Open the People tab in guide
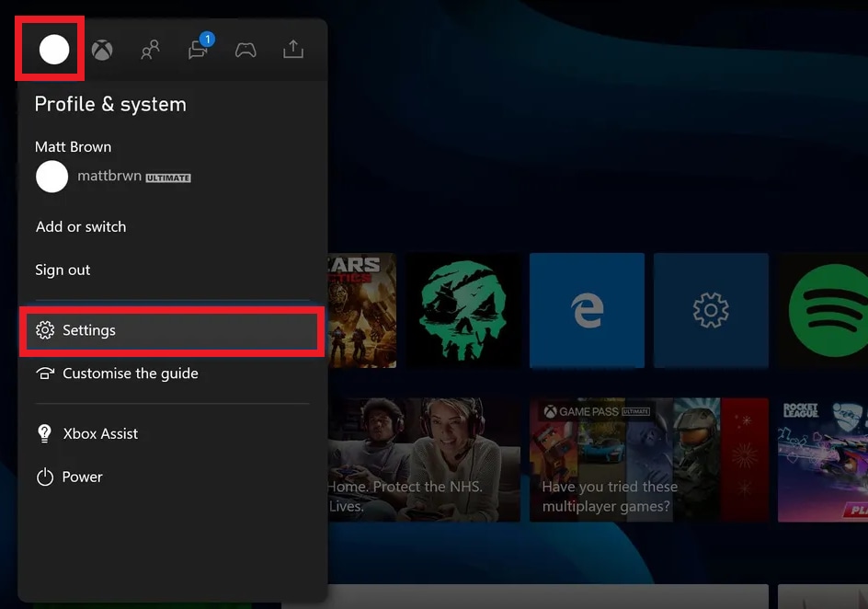868x609 pixels. [x=150, y=50]
